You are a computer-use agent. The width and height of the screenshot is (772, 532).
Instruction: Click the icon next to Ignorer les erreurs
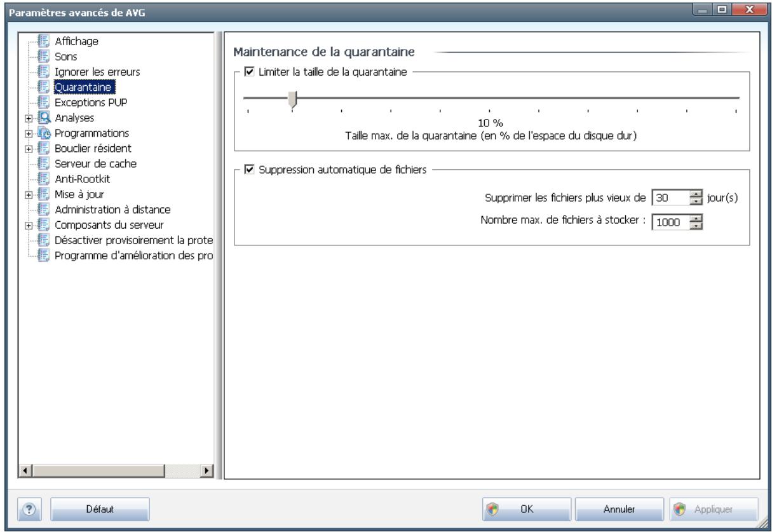43,72
